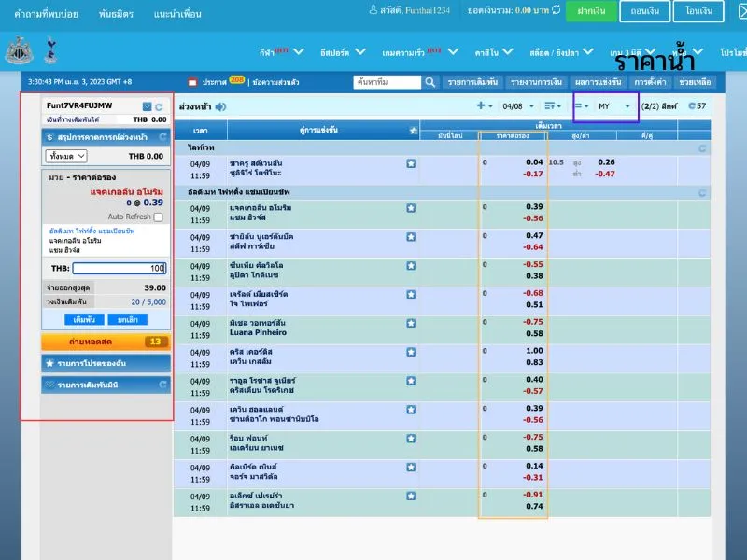Favorite the match with Luana Pinheiro
This screenshot has width=747, height=560.
coord(411,323)
